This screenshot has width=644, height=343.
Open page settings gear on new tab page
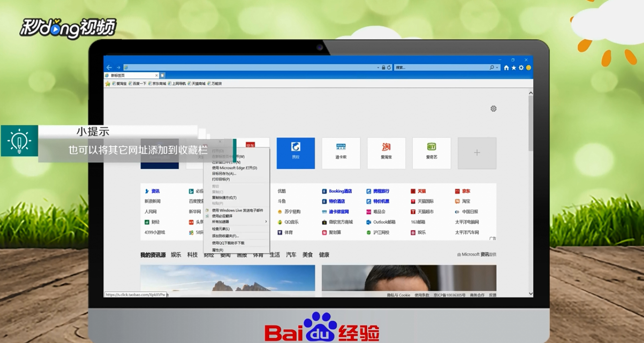(493, 109)
